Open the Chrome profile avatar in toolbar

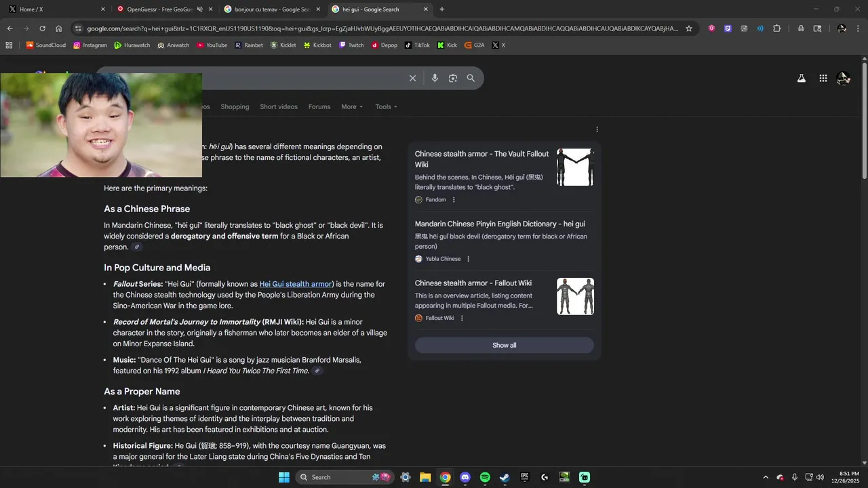[x=842, y=28]
